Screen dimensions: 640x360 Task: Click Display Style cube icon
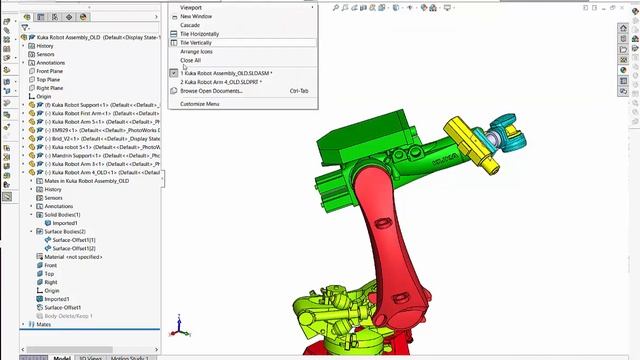coord(396,8)
